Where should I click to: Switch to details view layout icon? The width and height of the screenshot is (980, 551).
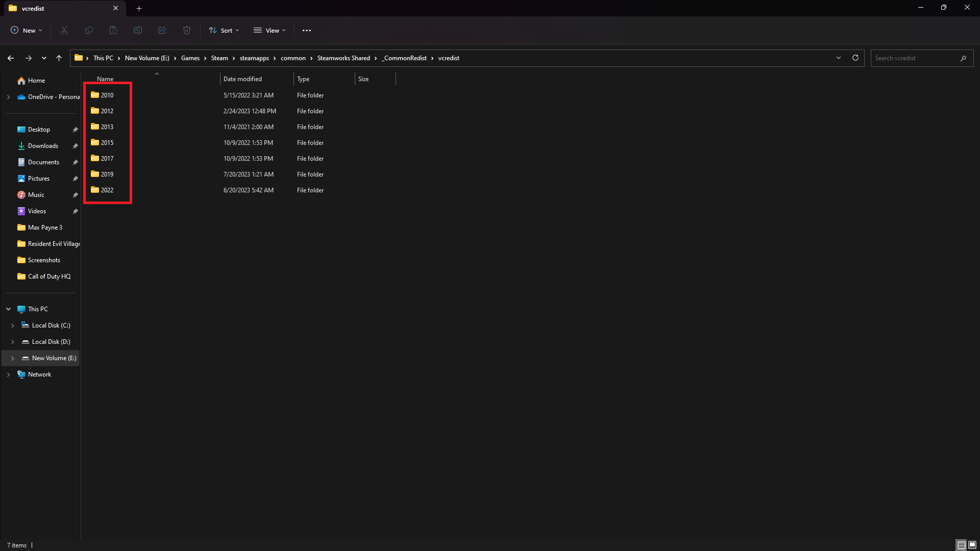coord(961,545)
